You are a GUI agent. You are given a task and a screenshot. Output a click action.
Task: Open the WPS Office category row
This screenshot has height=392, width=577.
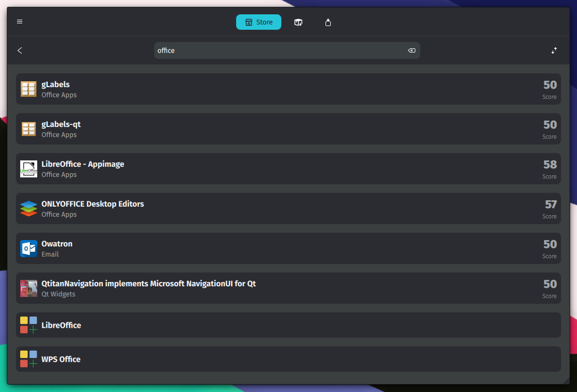[288, 359]
